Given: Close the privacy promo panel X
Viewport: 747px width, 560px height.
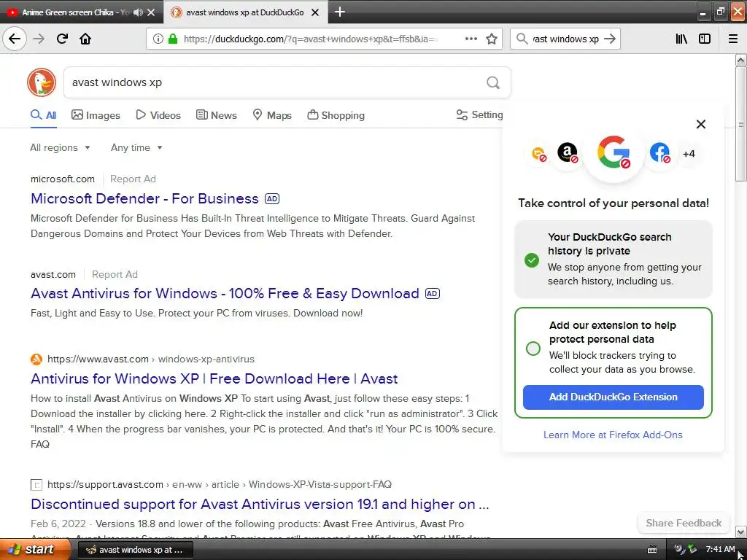Looking at the screenshot, I should (x=701, y=124).
